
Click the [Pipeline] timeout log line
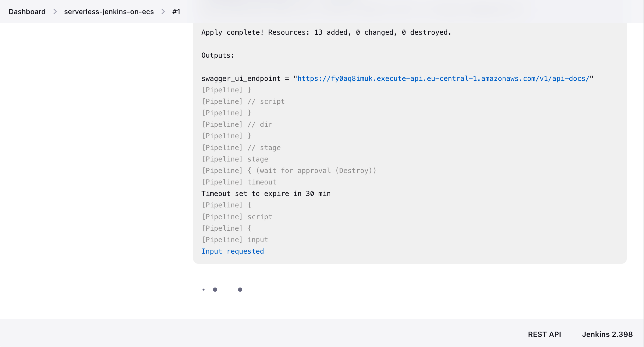tap(239, 182)
